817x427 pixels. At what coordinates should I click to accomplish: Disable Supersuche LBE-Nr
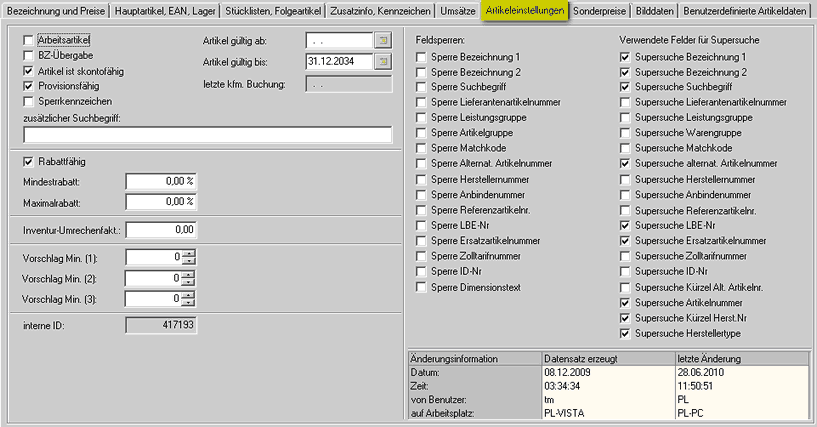tap(625, 225)
